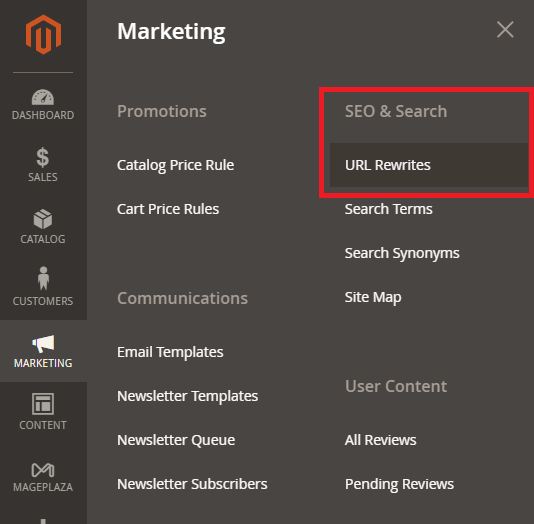This screenshot has height=524, width=534.
Task: Open the Content layout icon
Action: click(43, 404)
